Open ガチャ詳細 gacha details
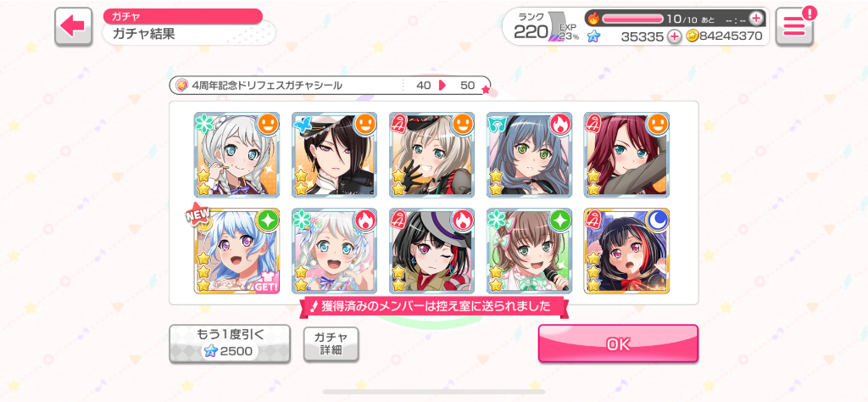 tap(331, 343)
